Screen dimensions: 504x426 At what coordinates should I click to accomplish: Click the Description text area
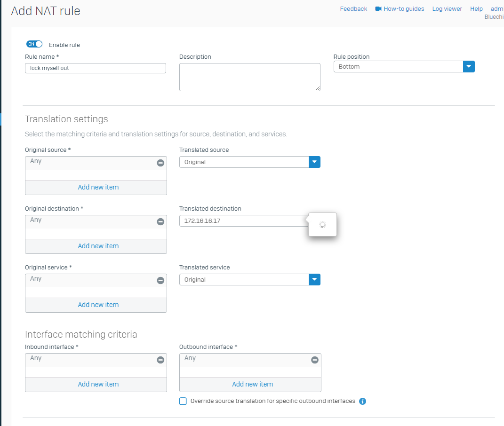point(250,77)
